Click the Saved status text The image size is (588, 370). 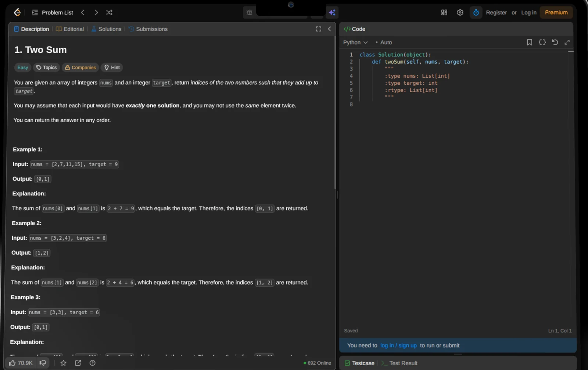click(x=351, y=331)
